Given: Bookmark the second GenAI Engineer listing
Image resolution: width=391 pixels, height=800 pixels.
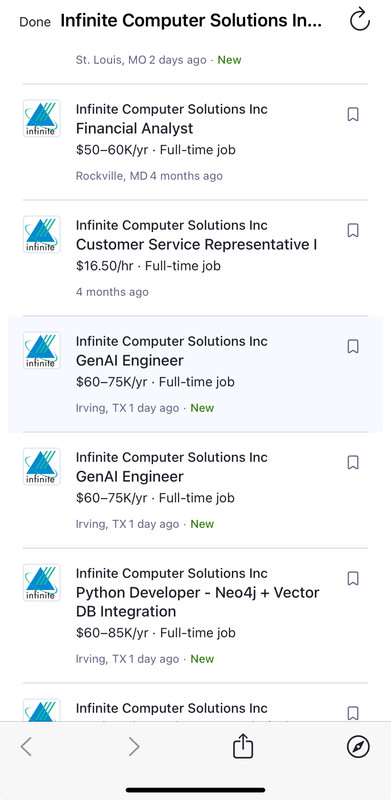Looking at the screenshot, I should [353, 462].
